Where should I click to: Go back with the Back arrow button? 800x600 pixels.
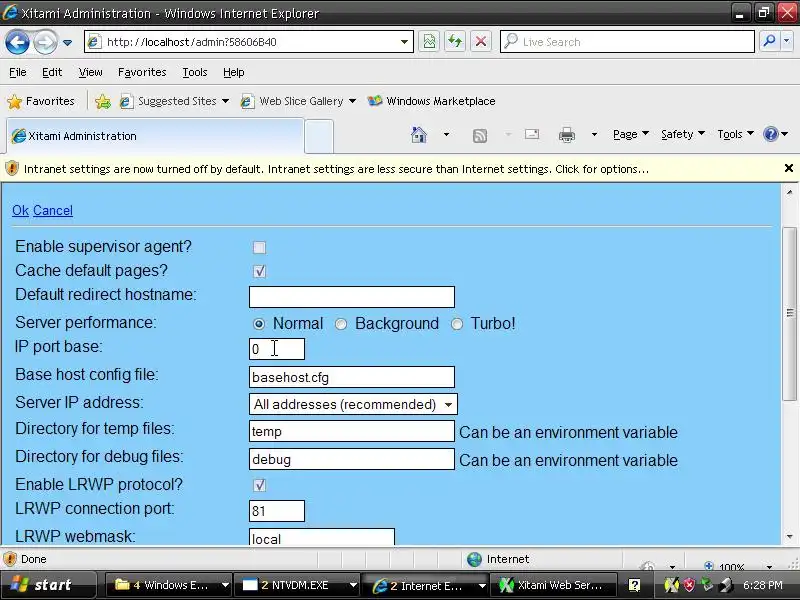17,42
